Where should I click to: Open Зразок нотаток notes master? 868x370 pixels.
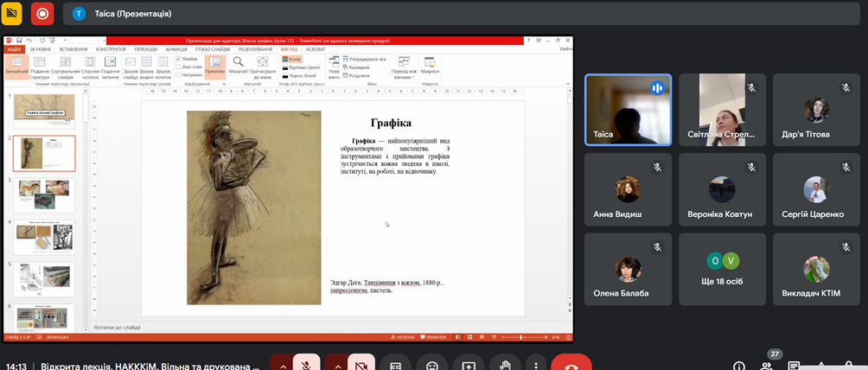coord(163,67)
